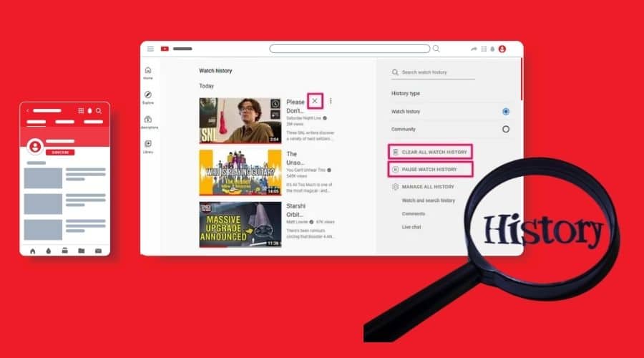Tap the first gray video placeholder on phone
Screen dimensions: 644x358
[x=43, y=178]
